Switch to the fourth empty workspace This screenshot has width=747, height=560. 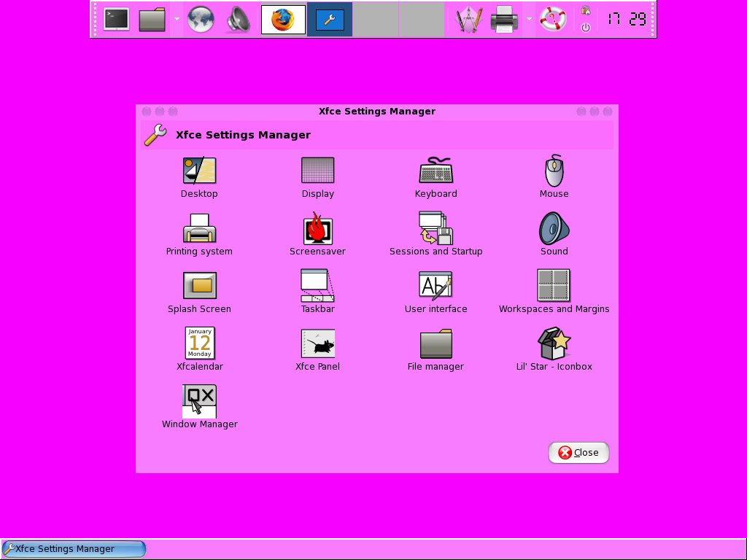pyautogui.click(x=422, y=20)
